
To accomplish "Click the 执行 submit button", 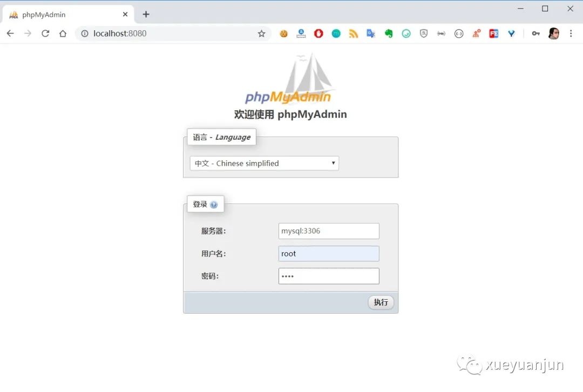I will [381, 302].
